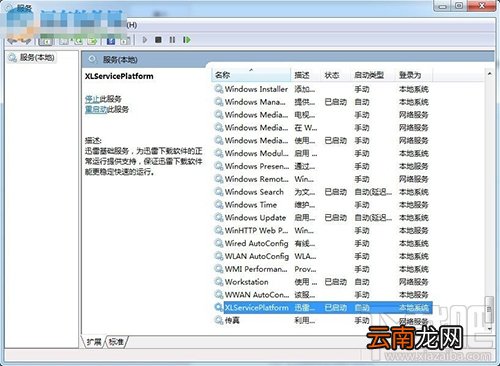This screenshot has width=500, height=366.
Task: Select the WMI Performan... service name
Action: tap(256, 269)
